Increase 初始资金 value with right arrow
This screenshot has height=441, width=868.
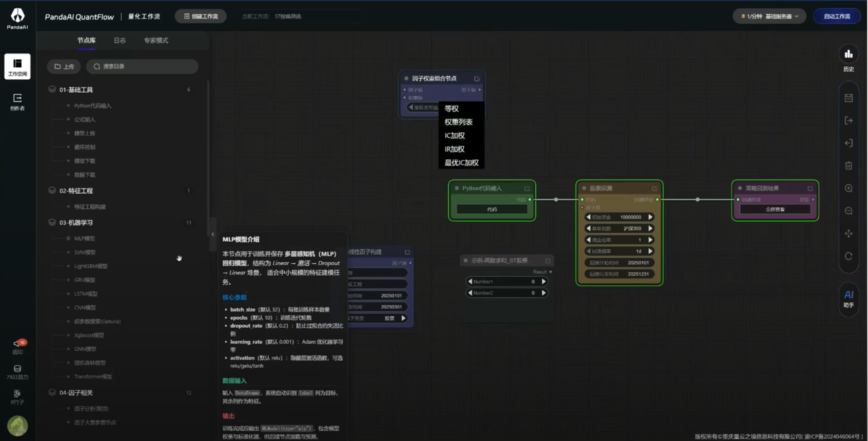(x=650, y=217)
